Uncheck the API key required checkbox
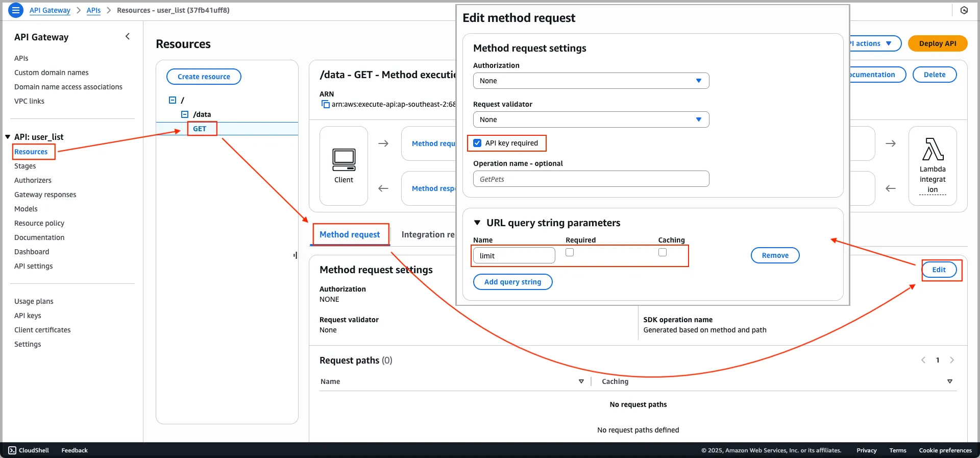 (477, 143)
